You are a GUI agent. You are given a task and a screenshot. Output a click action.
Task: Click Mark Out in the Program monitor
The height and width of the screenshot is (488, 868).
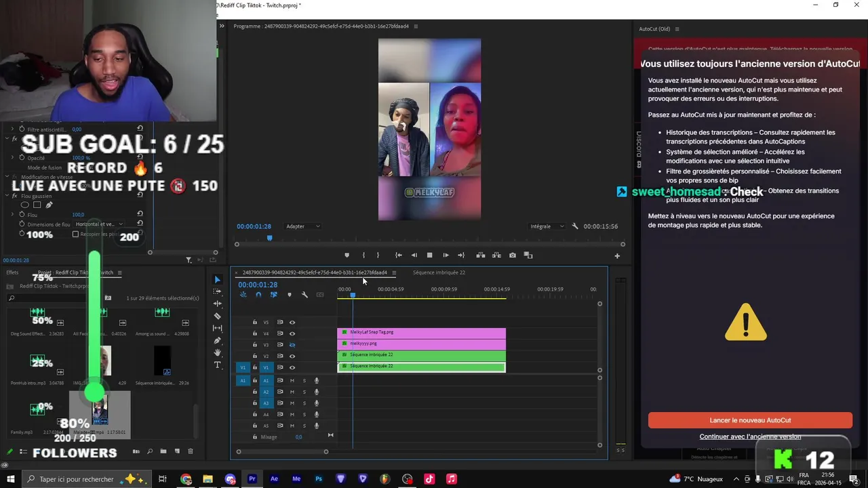click(378, 256)
